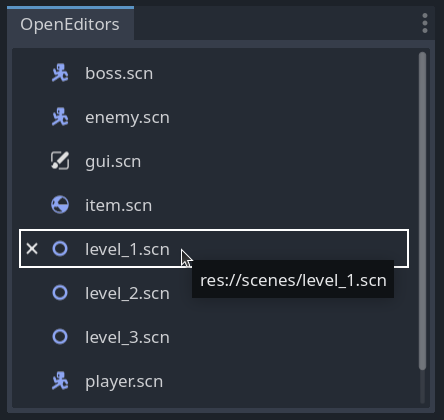The height and width of the screenshot is (420, 444).
Task: Click the boss.scn character node icon
Action: pos(60,73)
